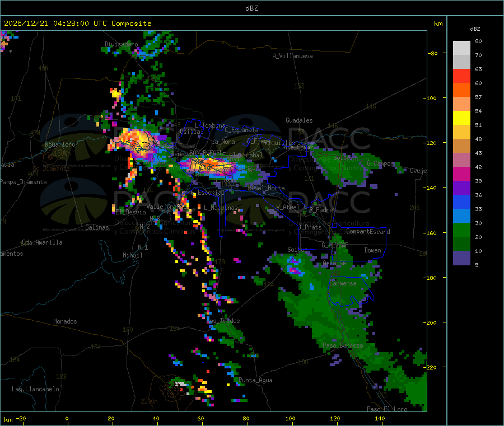Click the El_Desvio location label
Viewport: 504px width, 426px height.
(130, 212)
